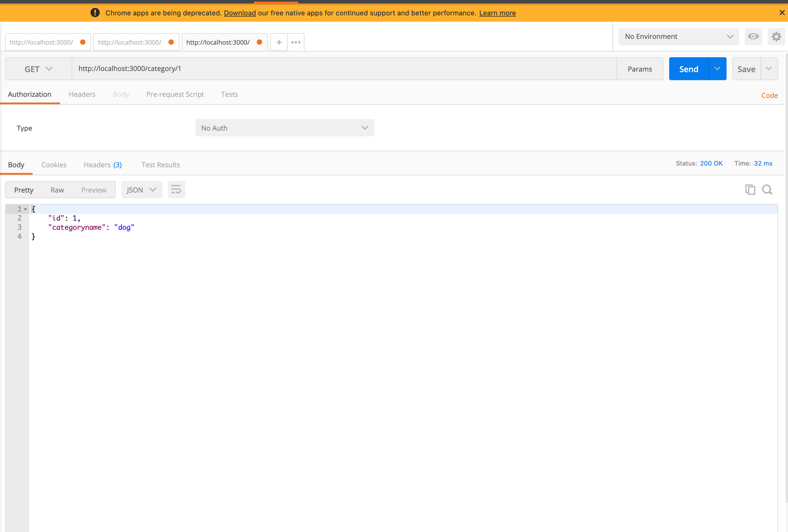Open the response Cookies tab

[54, 165]
